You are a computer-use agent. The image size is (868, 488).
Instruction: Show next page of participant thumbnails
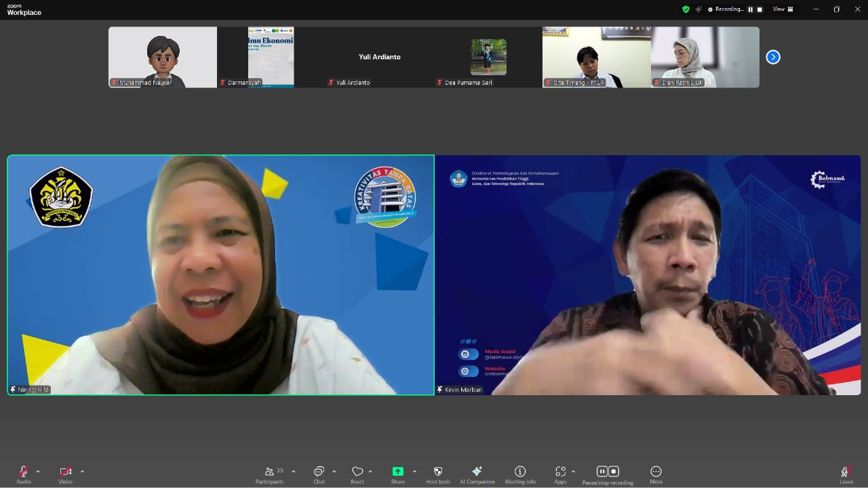(773, 57)
